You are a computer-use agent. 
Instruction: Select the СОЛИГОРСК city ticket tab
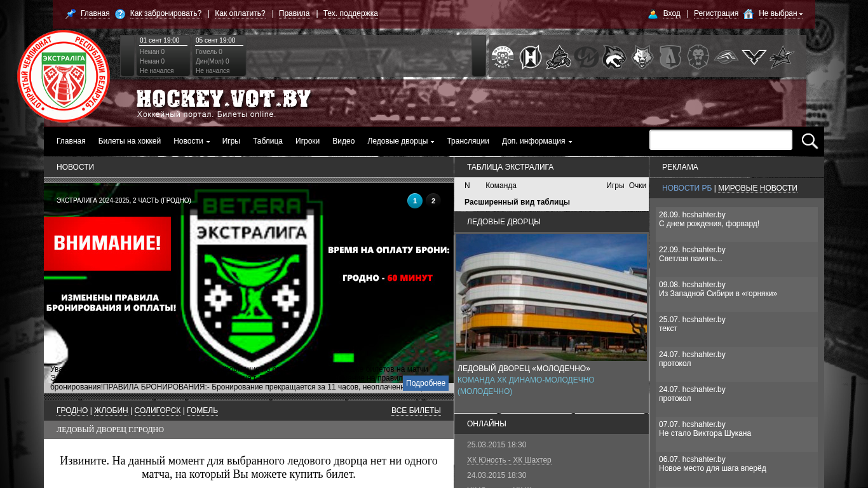pyautogui.click(x=158, y=410)
